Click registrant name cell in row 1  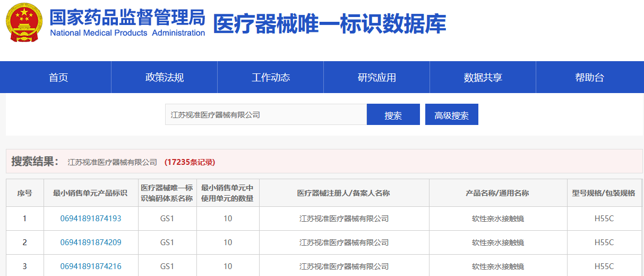[344, 219]
